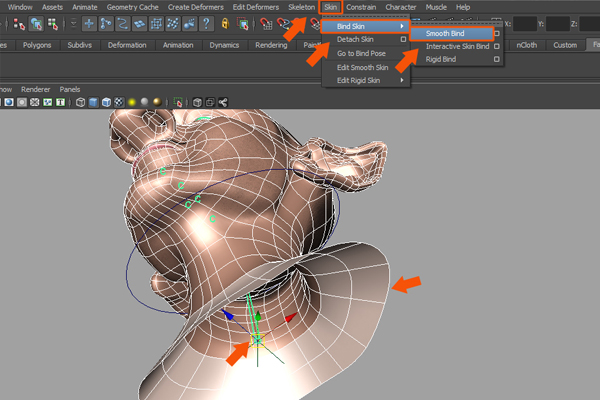Switch to Subdivs shelf tab
This screenshot has height=400, width=600.
pos(80,45)
